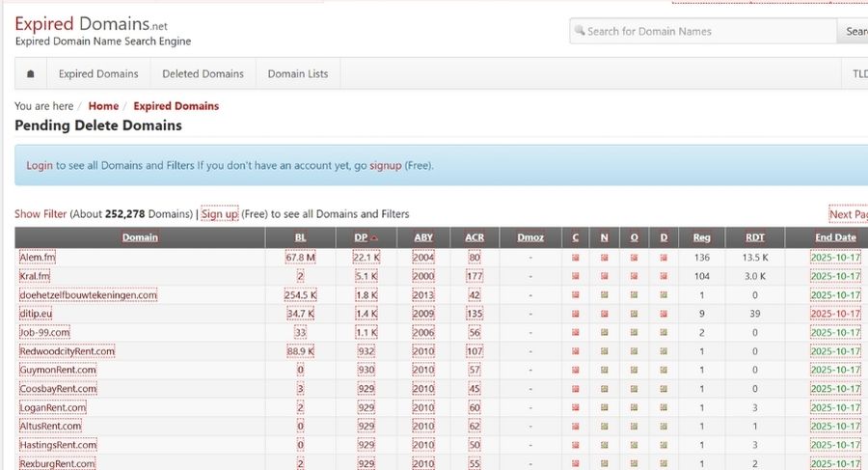Sort the table by the DP column
This screenshot has width=868, height=470.
click(359, 237)
